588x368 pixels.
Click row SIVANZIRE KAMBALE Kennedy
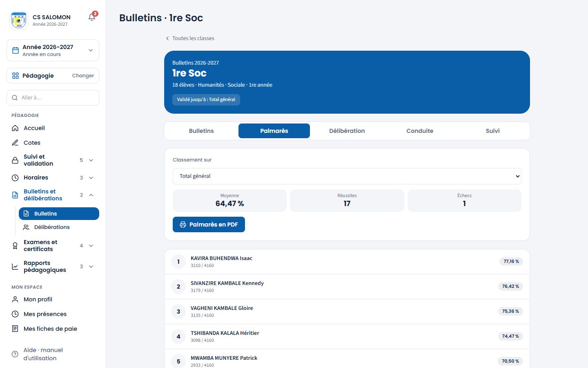[x=347, y=287]
